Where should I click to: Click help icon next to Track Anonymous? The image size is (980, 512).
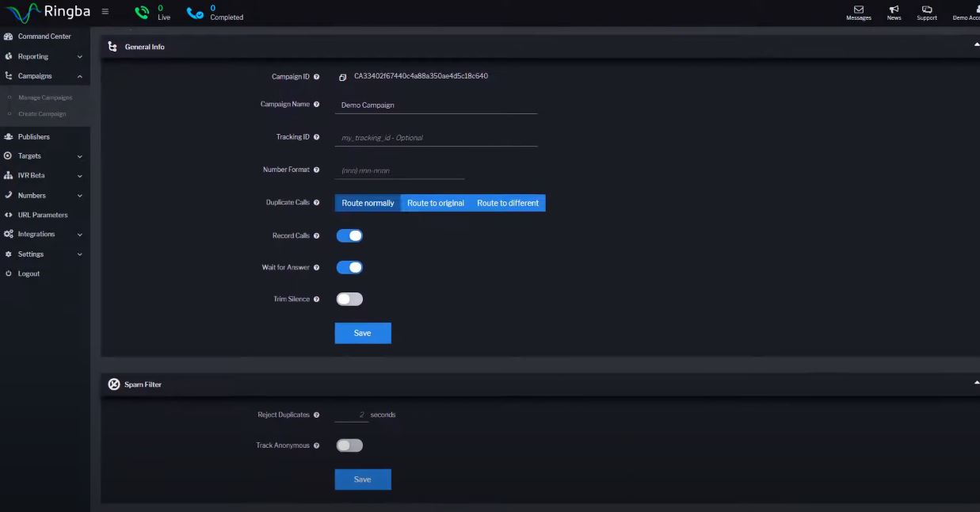tap(317, 446)
